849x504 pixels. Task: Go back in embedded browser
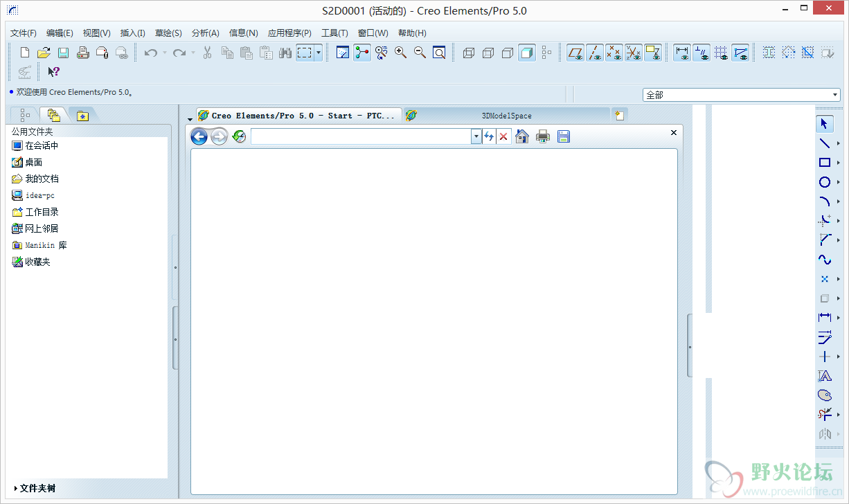click(x=199, y=136)
